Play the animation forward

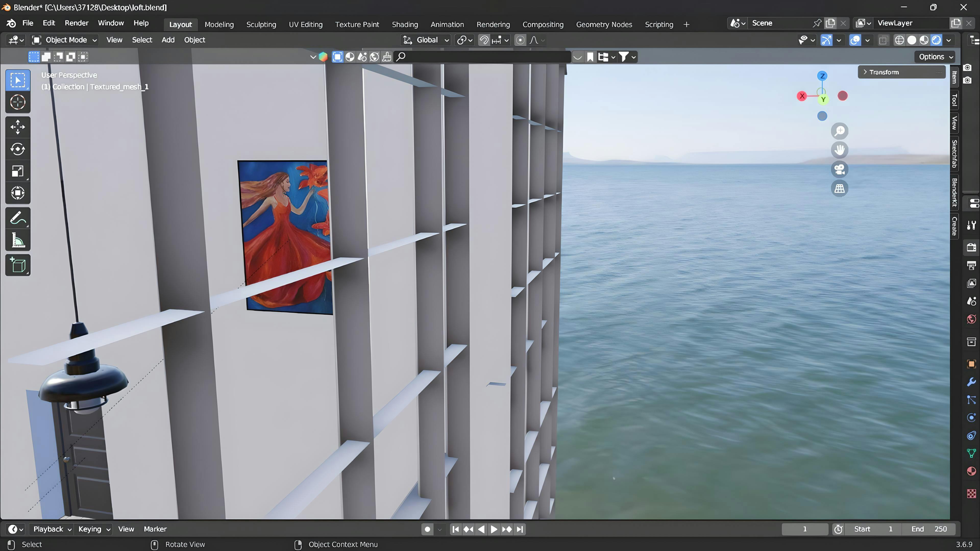coord(493,529)
